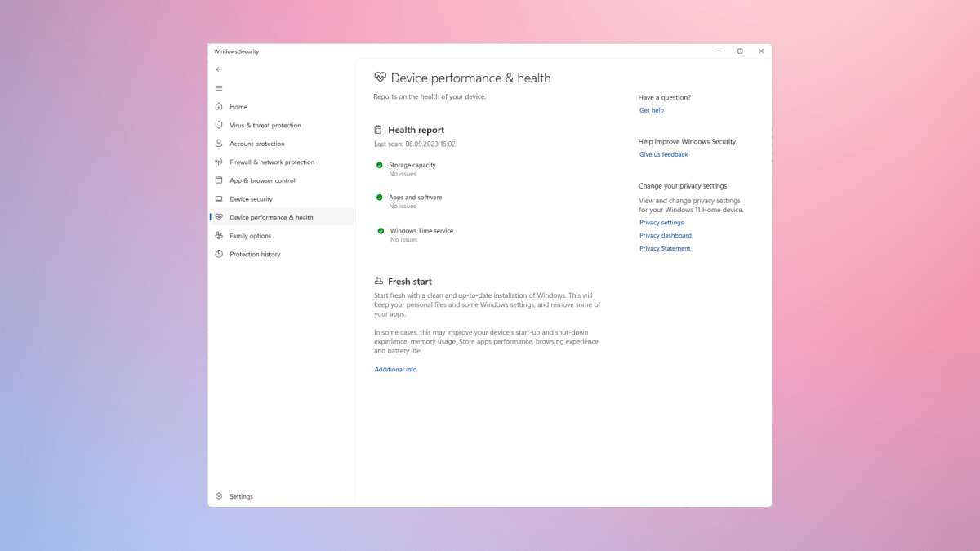Click 'Reports on the health of your device.' text
980x551 pixels.
point(430,96)
